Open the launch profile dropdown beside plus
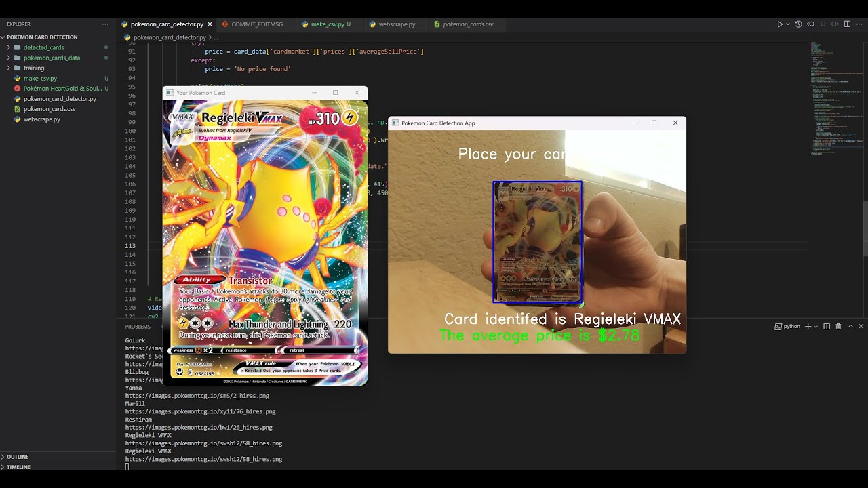The image size is (868, 488). [x=815, y=327]
